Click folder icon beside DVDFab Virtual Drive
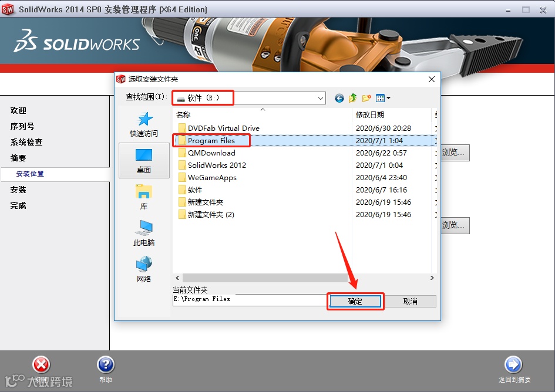555x392 pixels. click(x=182, y=128)
